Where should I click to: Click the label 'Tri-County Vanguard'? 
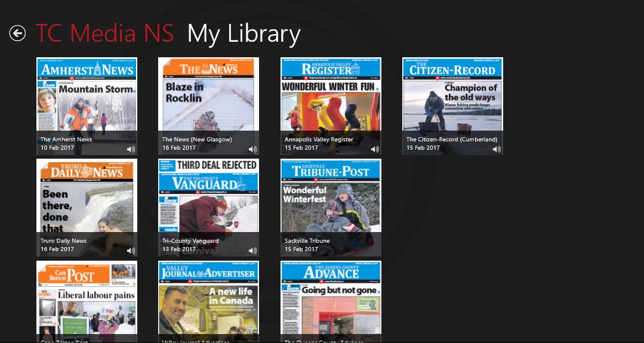pos(190,241)
